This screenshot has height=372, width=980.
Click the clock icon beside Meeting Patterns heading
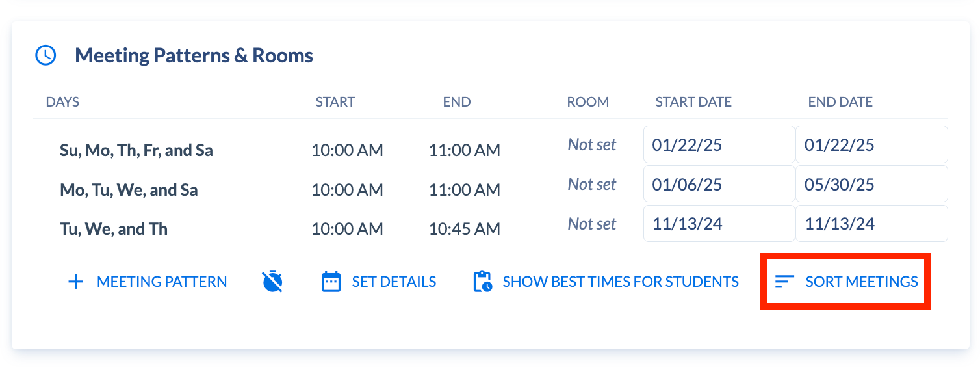pos(45,55)
